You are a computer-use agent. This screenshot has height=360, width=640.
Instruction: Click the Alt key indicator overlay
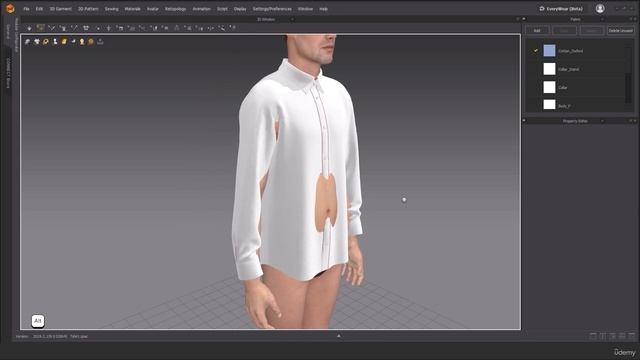tap(38, 321)
